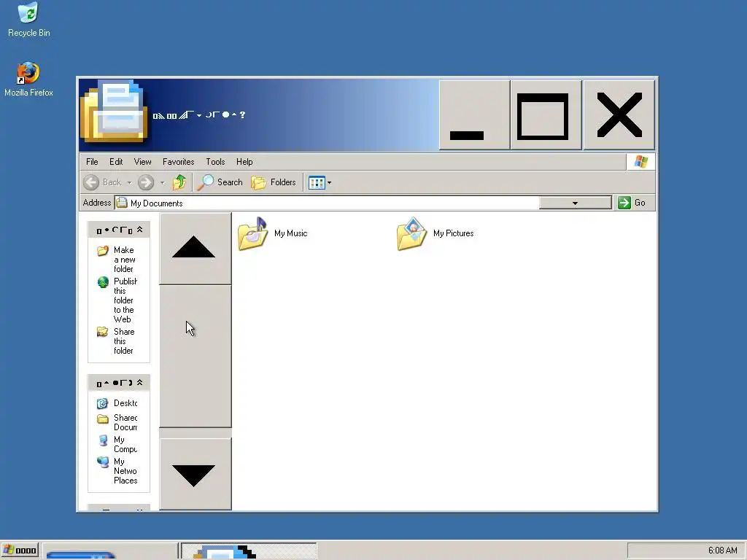Click the My Computer icon in the side pane

pos(103,440)
